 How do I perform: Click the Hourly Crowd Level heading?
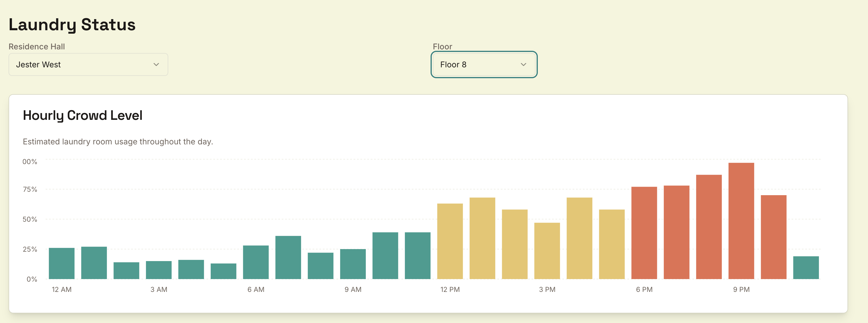click(x=83, y=115)
